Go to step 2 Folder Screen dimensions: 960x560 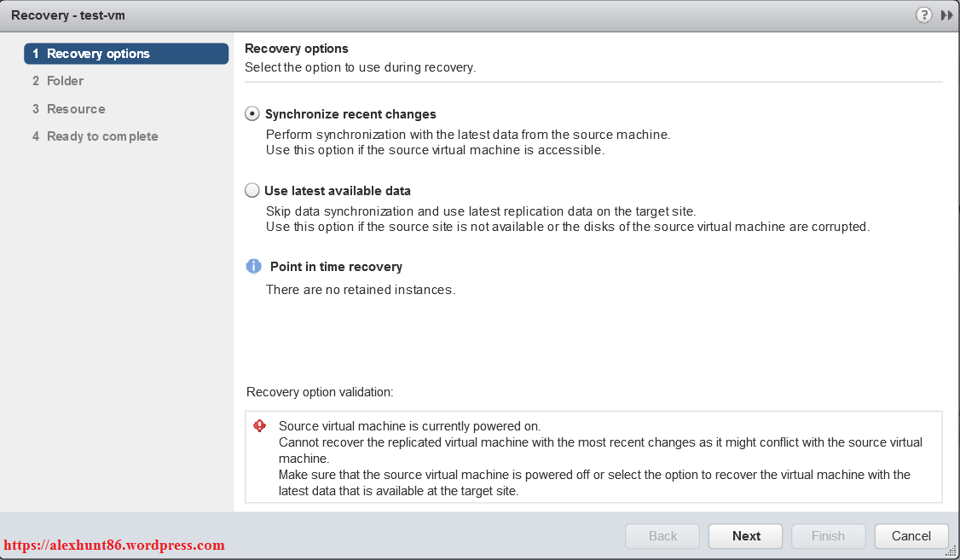coord(65,81)
